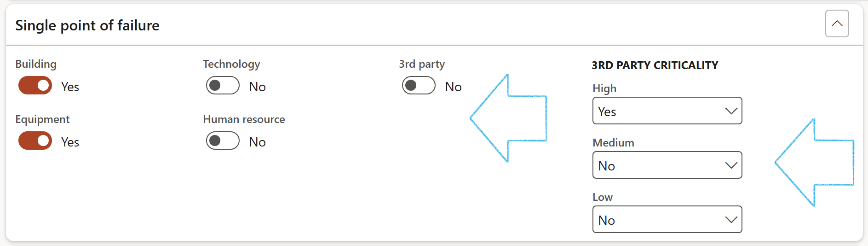
Task: Toggle the Building switch off
Action: point(35,86)
